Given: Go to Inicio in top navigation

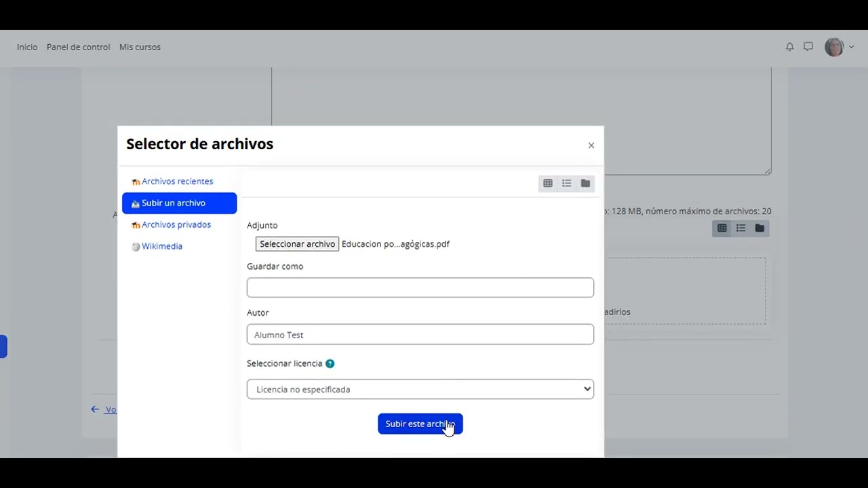Looking at the screenshot, I should pyautogui.click(x=27, y=47).
